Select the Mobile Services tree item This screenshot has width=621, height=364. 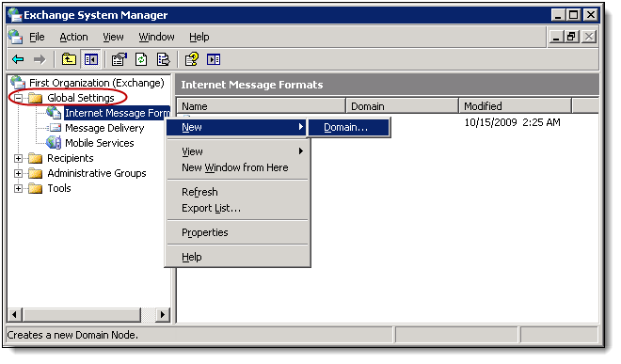point(100,143)
